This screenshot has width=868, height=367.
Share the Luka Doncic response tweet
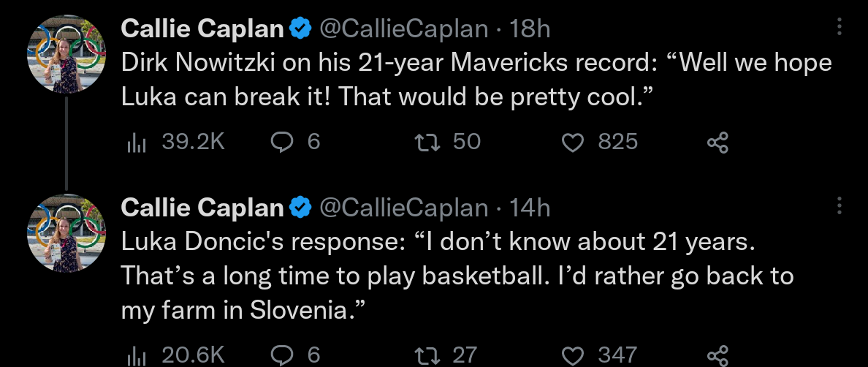point(718,355)
